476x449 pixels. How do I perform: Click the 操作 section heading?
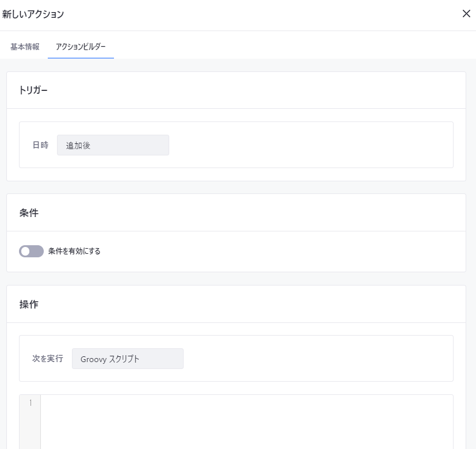pos(29,305)
